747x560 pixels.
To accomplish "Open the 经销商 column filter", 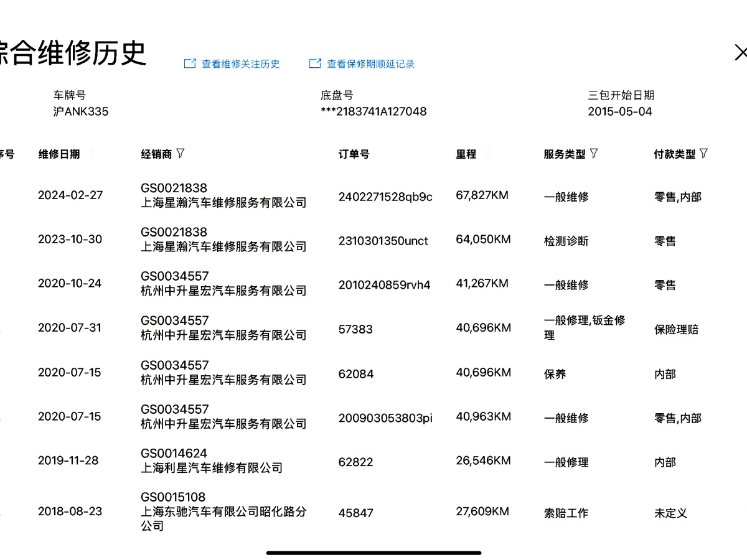I will coord(181,153).
